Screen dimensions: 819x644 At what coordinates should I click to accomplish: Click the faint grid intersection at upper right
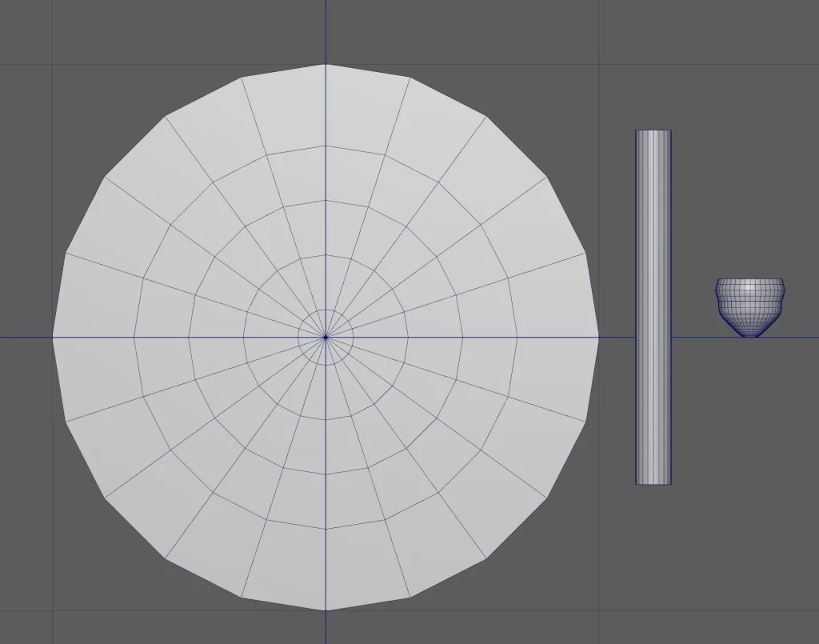pyautogui.click(x=599, y=64)
